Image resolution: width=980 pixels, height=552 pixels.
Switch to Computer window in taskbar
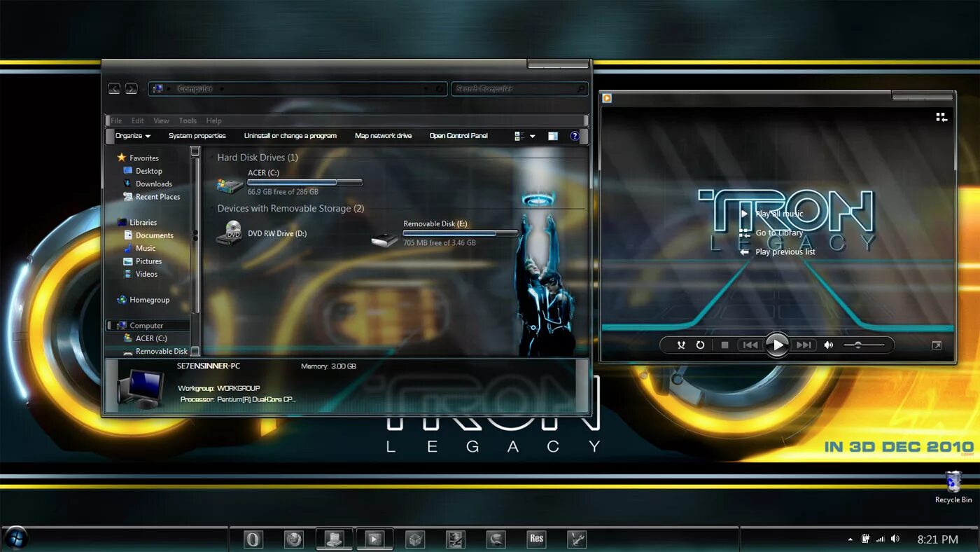tap(334, 539)
